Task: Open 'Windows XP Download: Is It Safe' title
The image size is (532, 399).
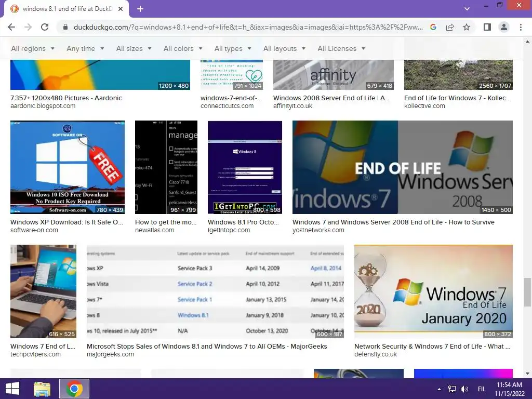Action: point(67,222)
